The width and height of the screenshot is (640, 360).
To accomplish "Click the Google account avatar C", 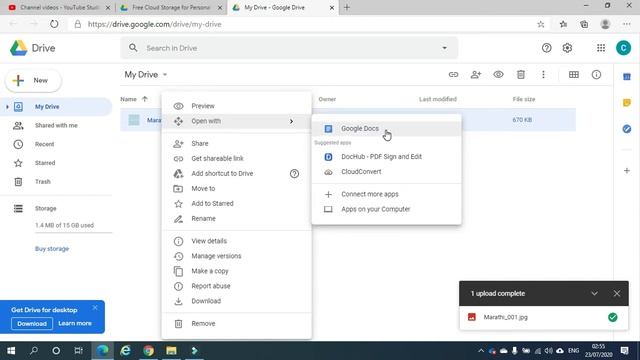I will [x=623, y=48].
